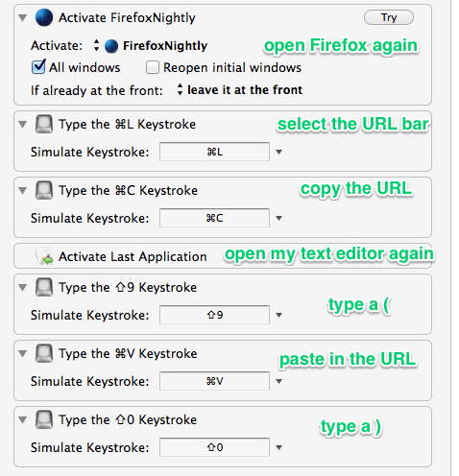
Task: Enable Reopen initial windows checkbox
Action: (x=153, y=67)
